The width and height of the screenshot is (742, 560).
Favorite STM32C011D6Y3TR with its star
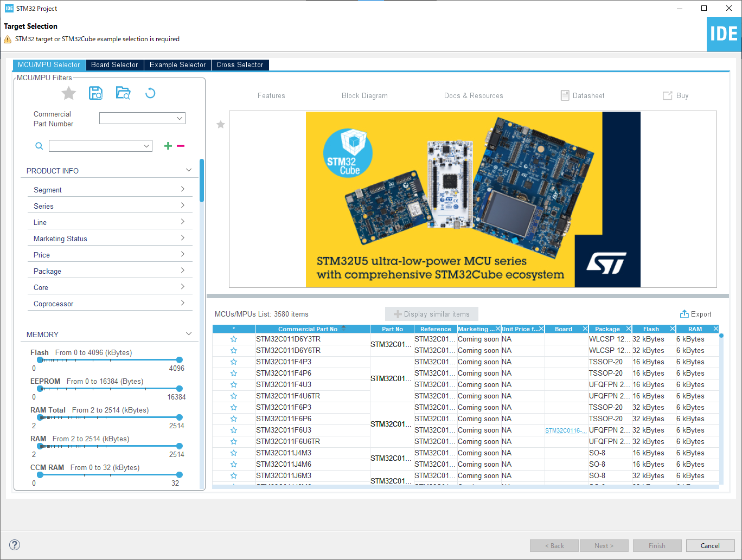click(234, 339)
